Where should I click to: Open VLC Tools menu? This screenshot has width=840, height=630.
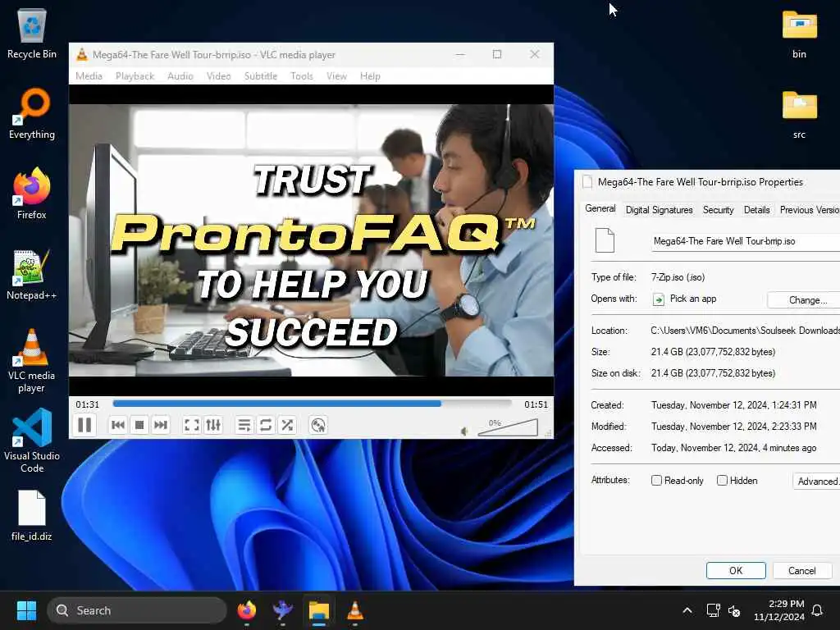(x=302, y=76)
